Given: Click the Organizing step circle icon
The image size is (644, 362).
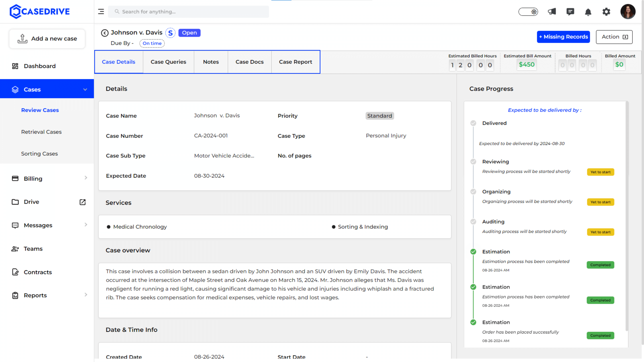Looking at the screenshot, I should [x=473, y=192].
